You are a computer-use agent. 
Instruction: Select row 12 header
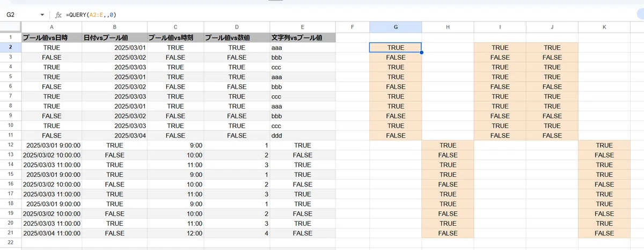[10, 145]
